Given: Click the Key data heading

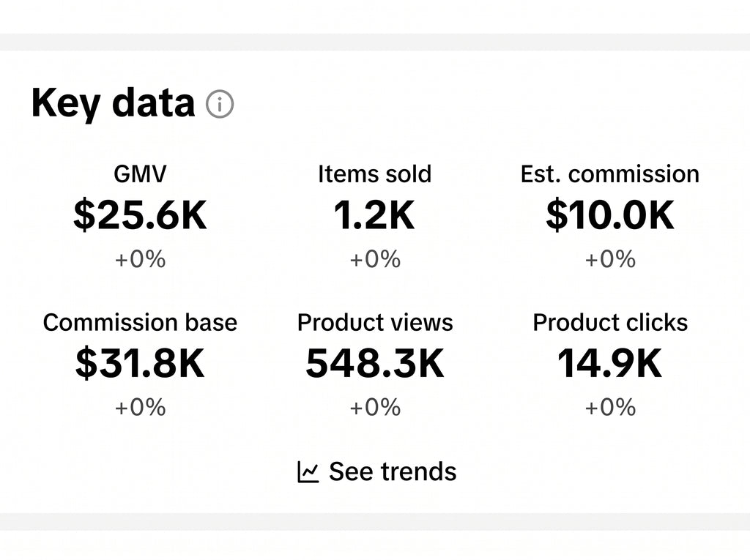Looking at the screenshot, I should 113,103.
